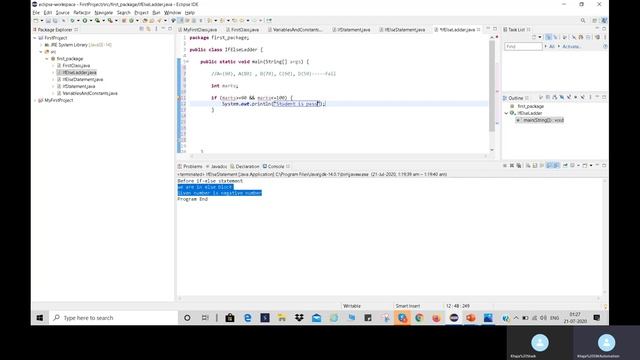Select IfElseStatement.java in Package Explorer

(x=82, y=80)
